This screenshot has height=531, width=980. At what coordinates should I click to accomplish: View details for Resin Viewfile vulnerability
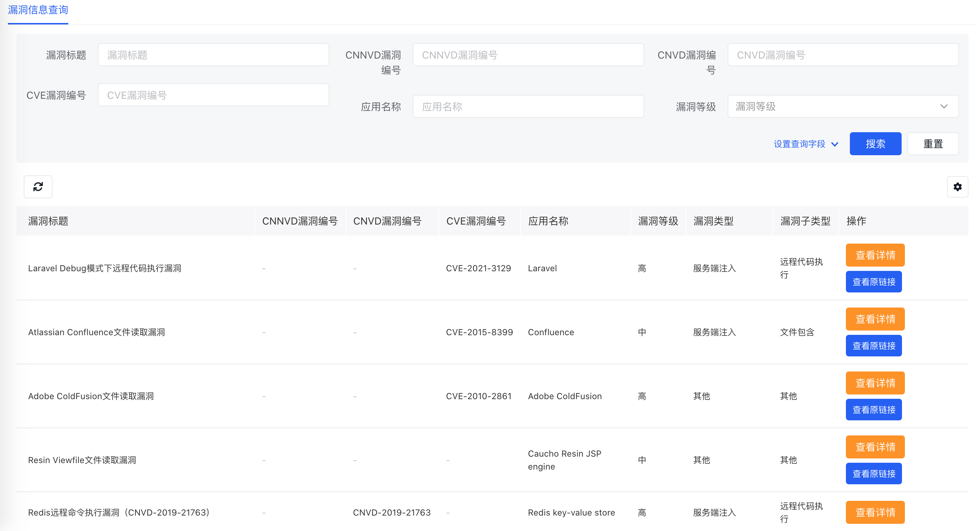coord(875,447)
